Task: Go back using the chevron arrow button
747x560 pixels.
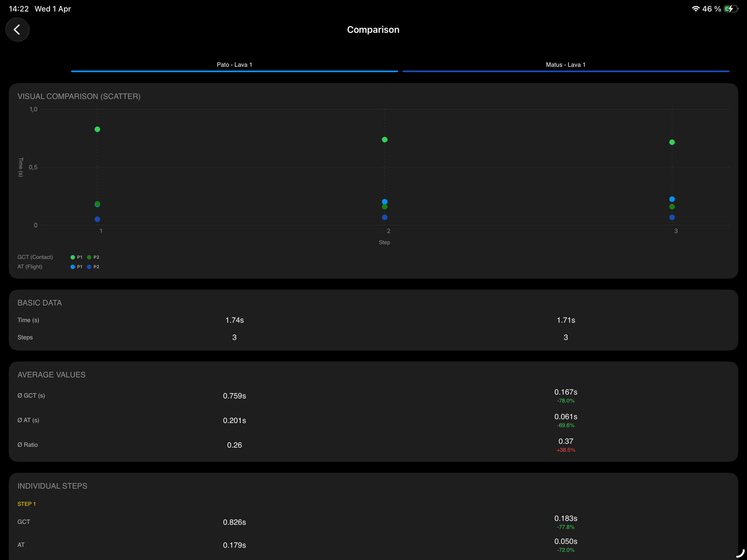Action: (x=17, y=30)
